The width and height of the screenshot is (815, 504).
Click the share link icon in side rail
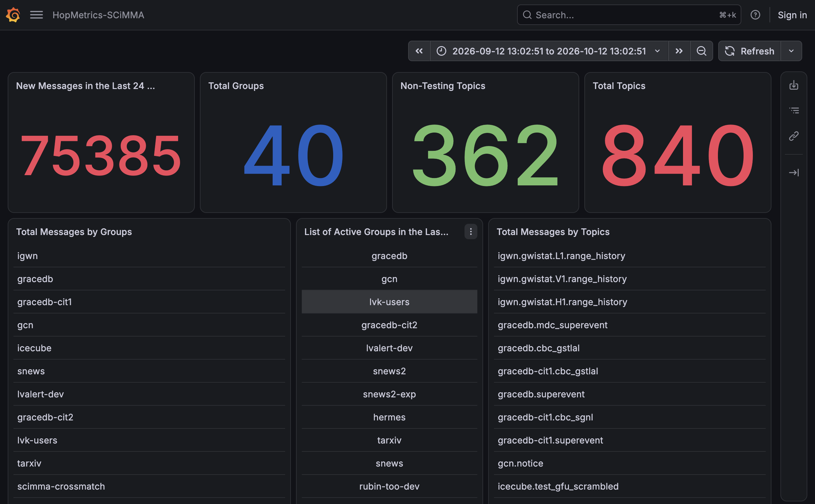794,136
